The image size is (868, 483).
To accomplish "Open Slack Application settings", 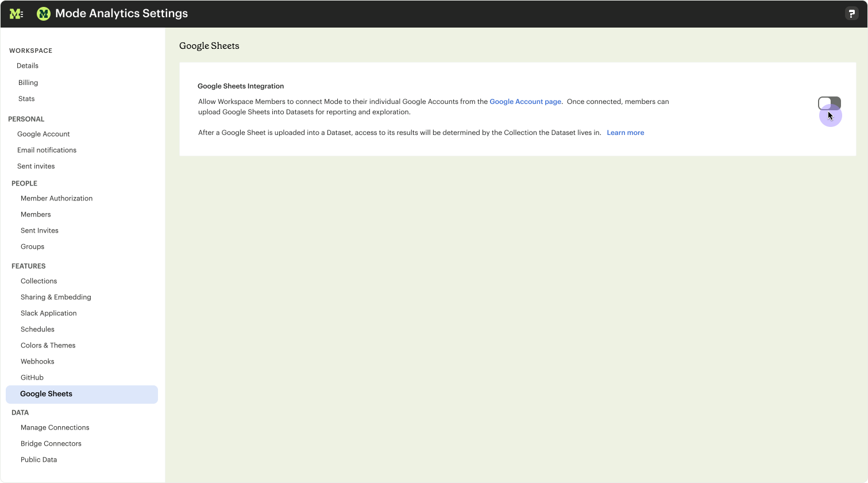I will (x=48, y=314).
